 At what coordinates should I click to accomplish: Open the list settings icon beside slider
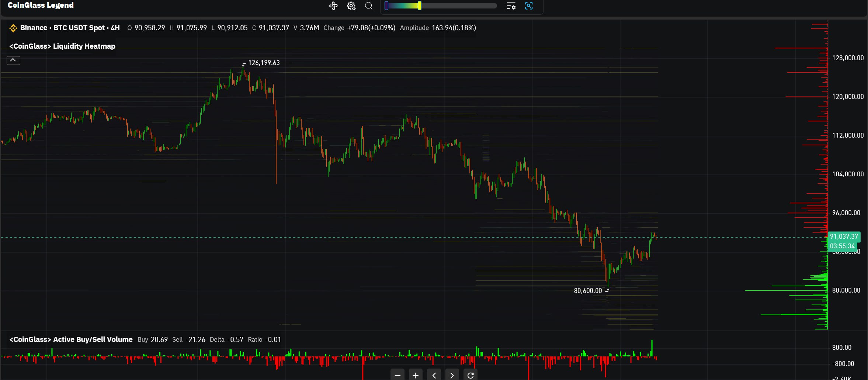[511, 6]
